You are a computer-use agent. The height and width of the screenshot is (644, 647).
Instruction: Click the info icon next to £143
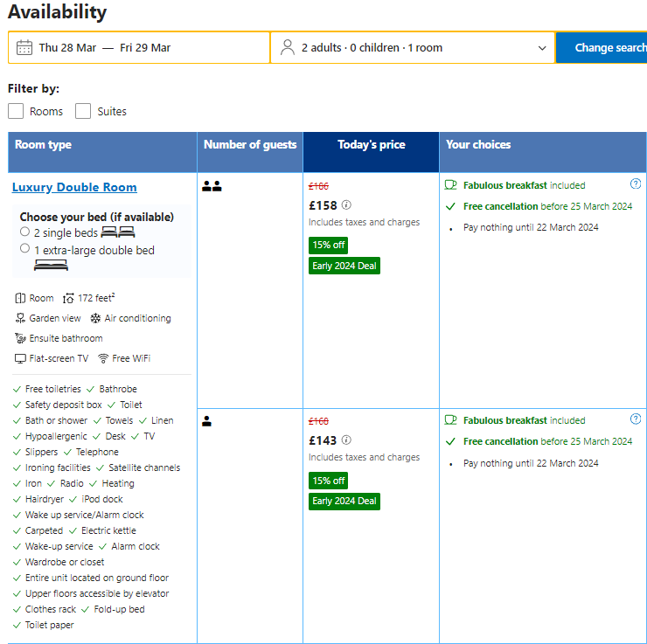click(346, 440)
